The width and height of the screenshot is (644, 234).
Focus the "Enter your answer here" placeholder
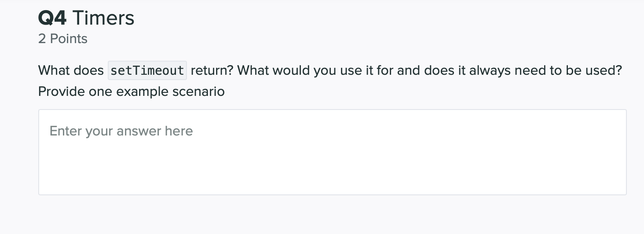click(121, 131)
